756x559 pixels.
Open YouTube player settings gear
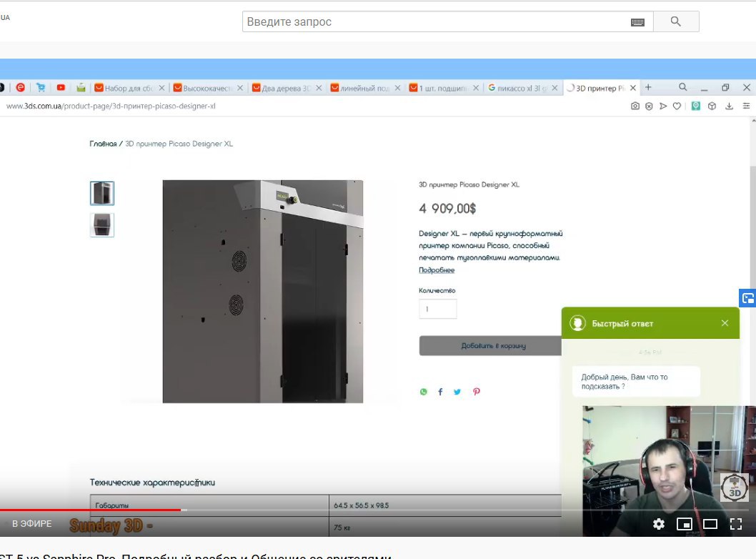tap(659, 524)
